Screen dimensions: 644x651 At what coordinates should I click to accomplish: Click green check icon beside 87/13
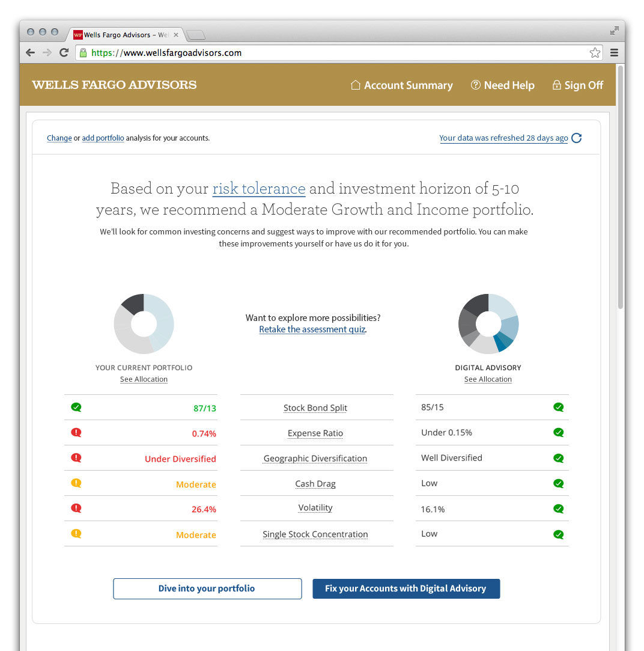tap(76, 407)
